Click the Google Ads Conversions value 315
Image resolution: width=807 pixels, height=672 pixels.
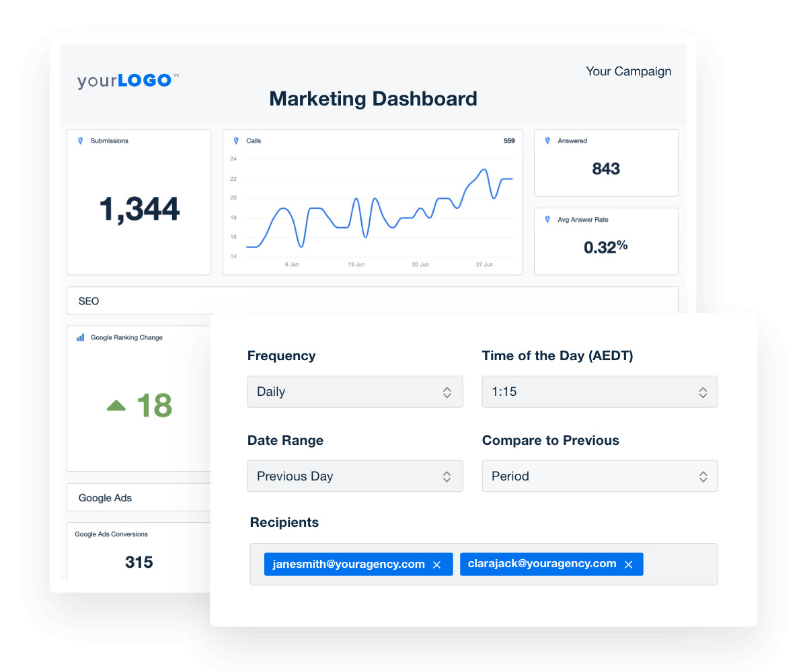point(139,562)
